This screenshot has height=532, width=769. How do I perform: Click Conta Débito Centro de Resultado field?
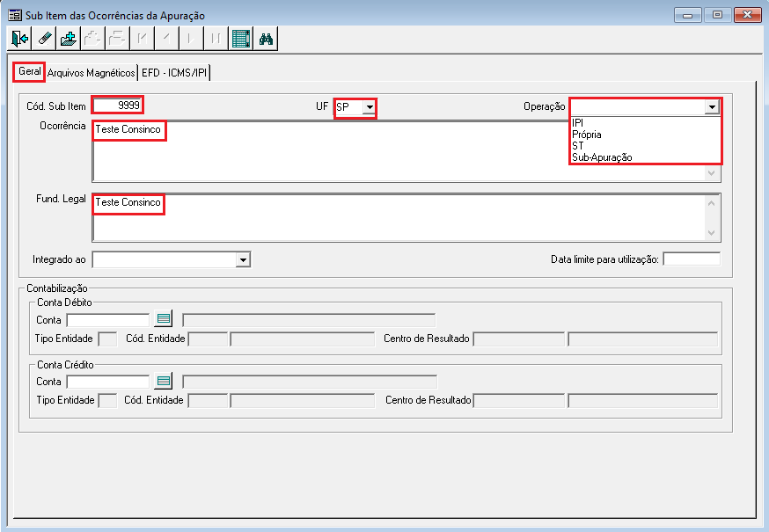(519, 339)
